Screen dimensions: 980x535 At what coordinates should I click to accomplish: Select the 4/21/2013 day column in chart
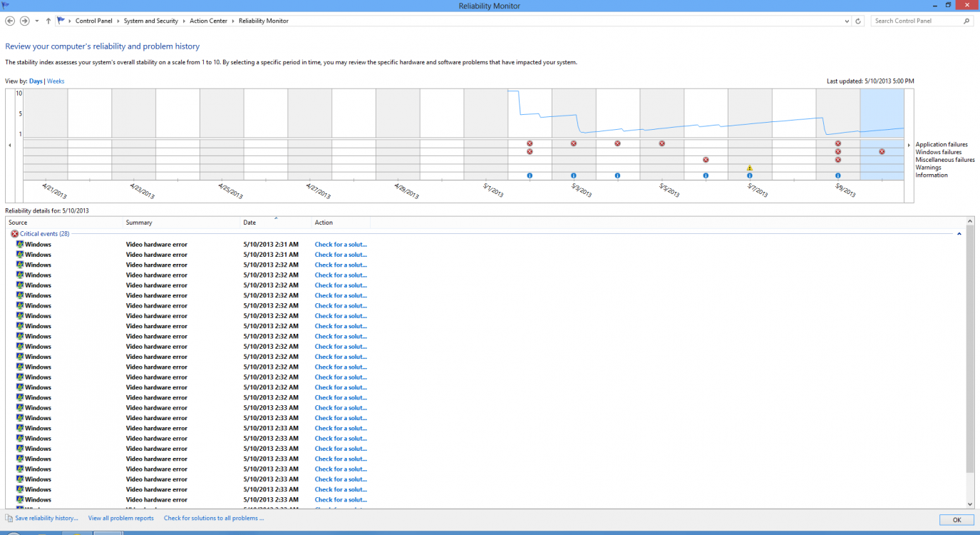point(46,134)
